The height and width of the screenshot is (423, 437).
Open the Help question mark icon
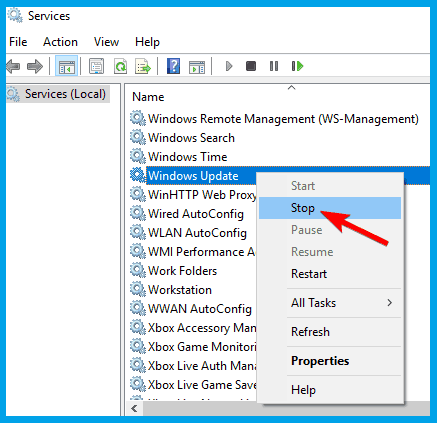[173, 66]
